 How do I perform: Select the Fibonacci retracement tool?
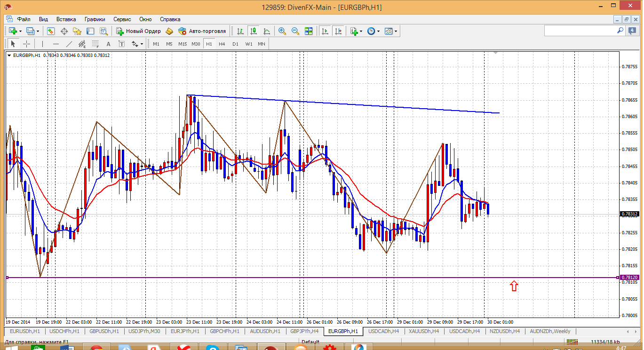(x=95, y=44)
